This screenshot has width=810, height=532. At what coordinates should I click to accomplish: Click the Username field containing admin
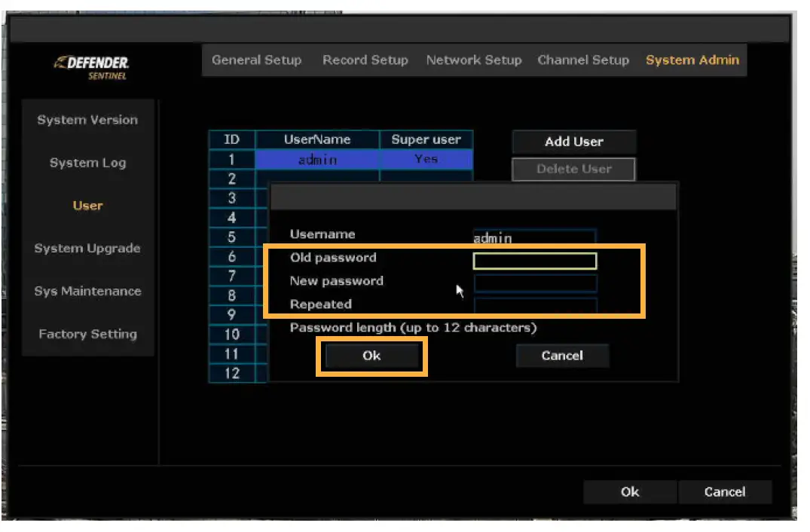point(535,237)
